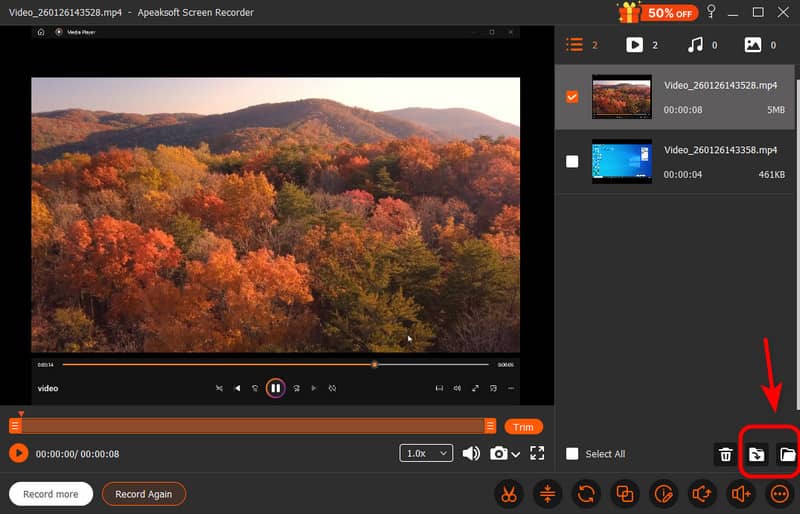This screenshot has height=514, width=800.
Task: Click the file merger icon
Action: 625,494
